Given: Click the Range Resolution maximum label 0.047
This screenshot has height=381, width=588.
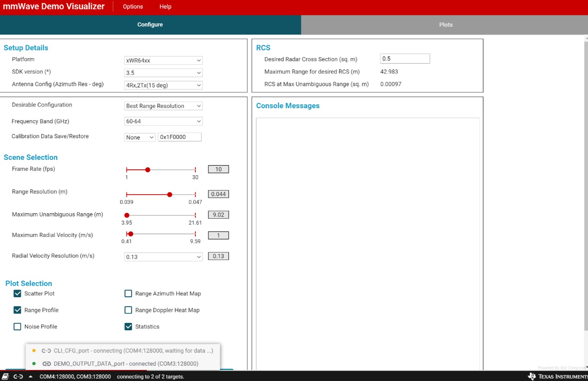Looking at the screenshot, I should pos(195,202).
